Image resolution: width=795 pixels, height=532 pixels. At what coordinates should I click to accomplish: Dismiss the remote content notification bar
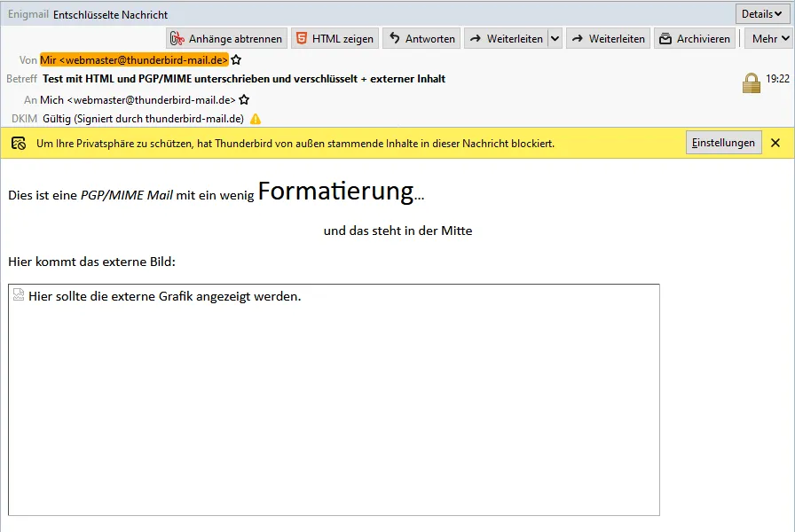[x=775, y=143]
